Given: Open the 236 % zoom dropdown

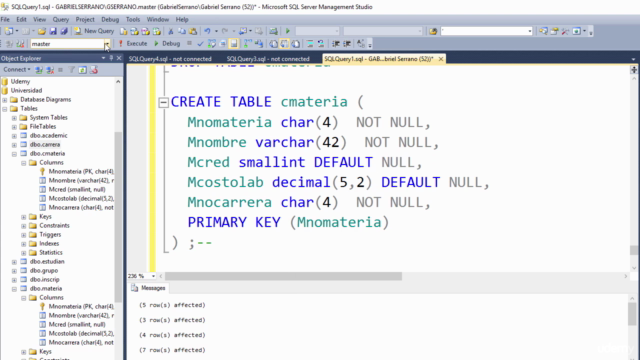Looking at the screenshot, I should 153,276.
